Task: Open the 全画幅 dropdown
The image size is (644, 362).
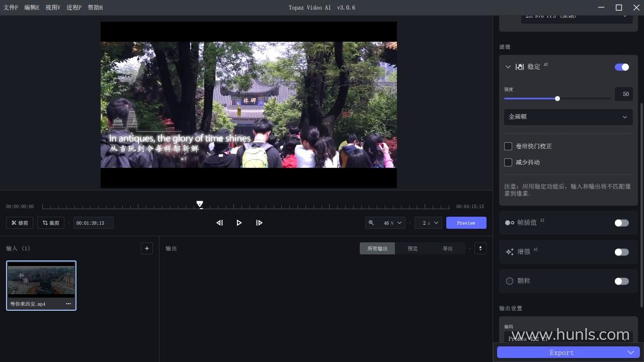Action: (568, 117)
